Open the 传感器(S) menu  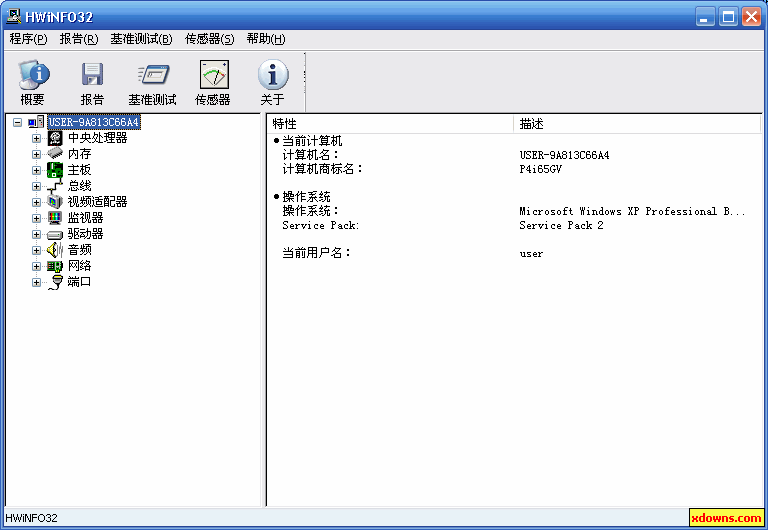(x=210, y=39)
